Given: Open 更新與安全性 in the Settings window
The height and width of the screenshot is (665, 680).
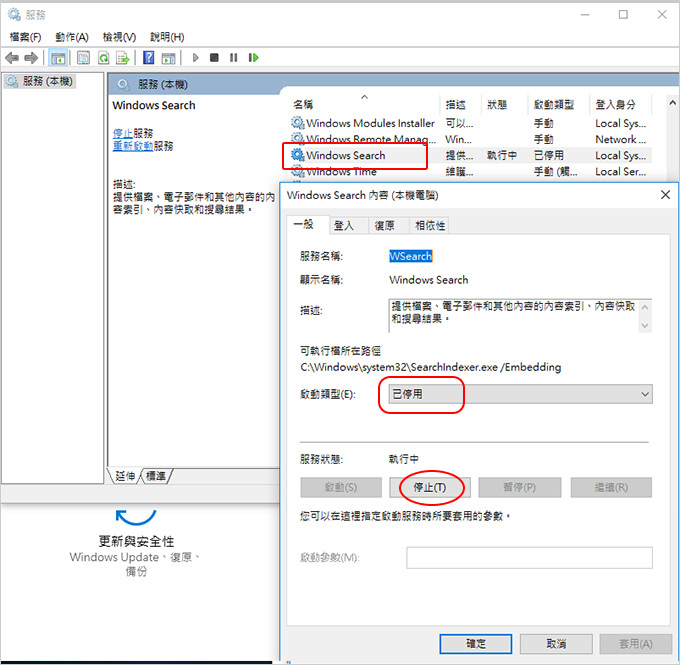Looking at the screenshot, I should pos(136,543).
